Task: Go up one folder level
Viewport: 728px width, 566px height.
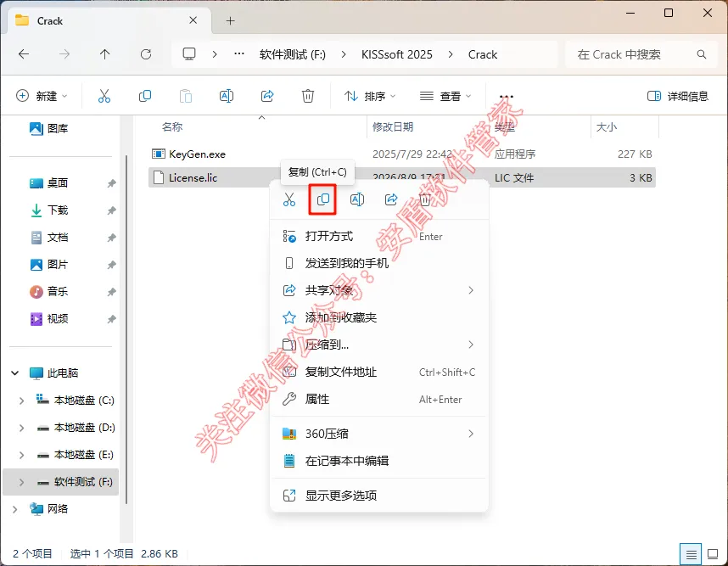Action: (105, 54)
